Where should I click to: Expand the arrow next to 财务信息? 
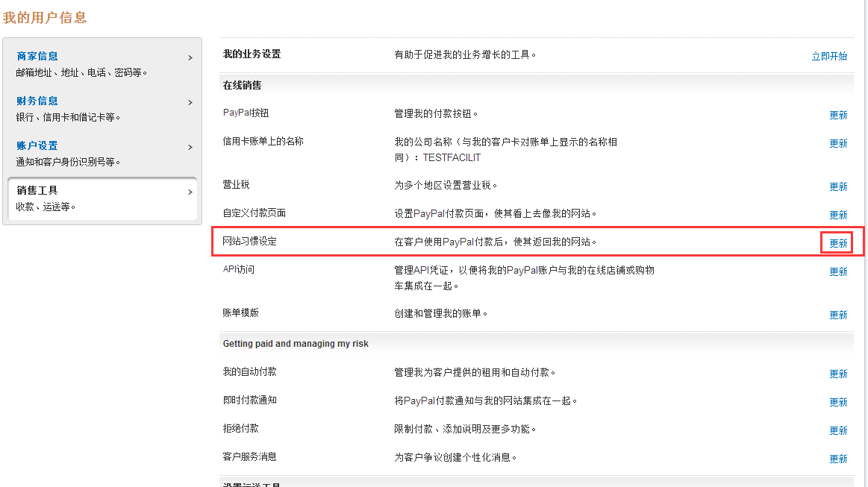click(x=190, y=102)
